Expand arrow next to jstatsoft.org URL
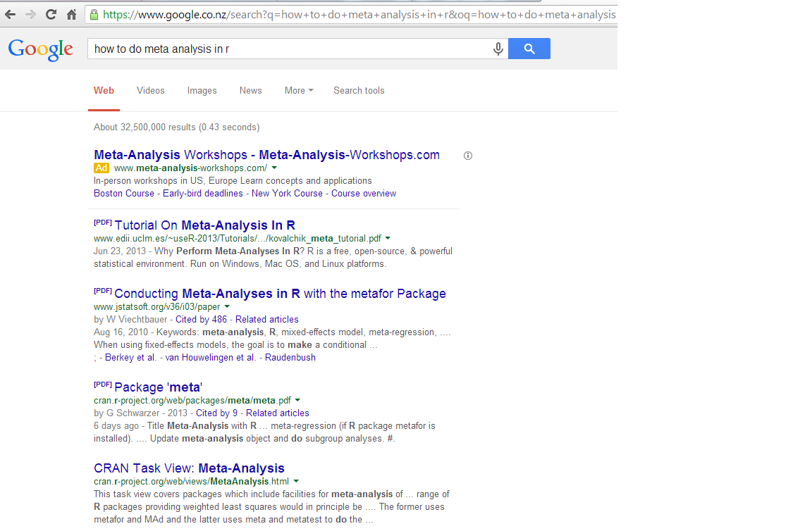Image resolution: width=812 pixels, height=531 pixels. point(227,306)
